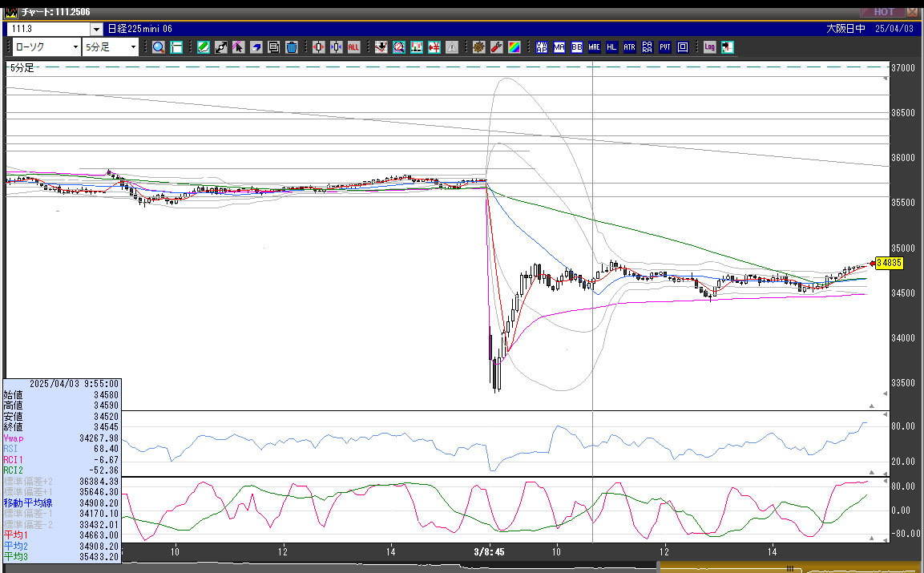Toggle the VWAP indicator button

click(542, 47)
